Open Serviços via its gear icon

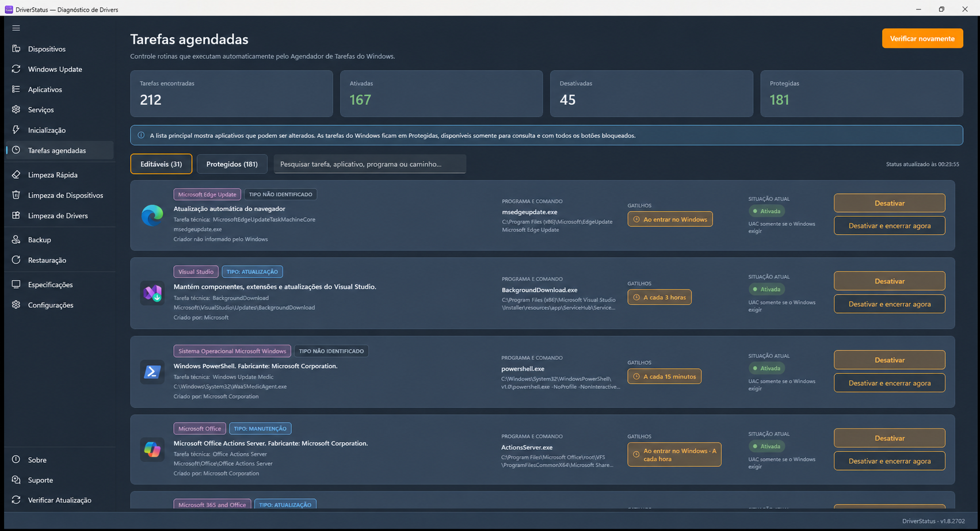click(16, 109)
